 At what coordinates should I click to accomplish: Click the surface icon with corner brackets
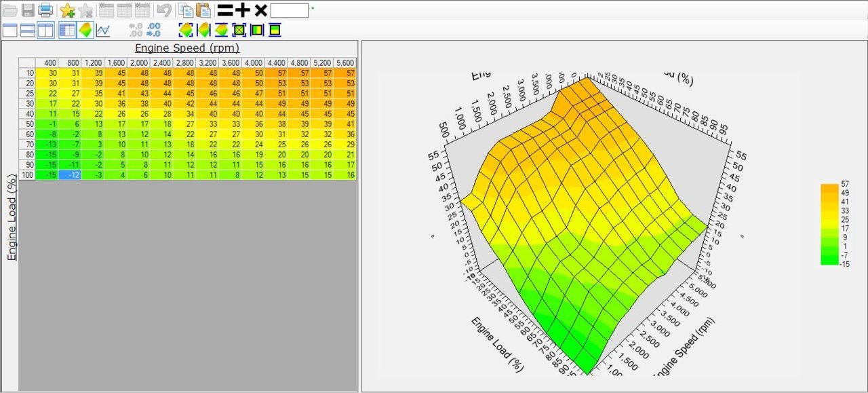(186, 30)
